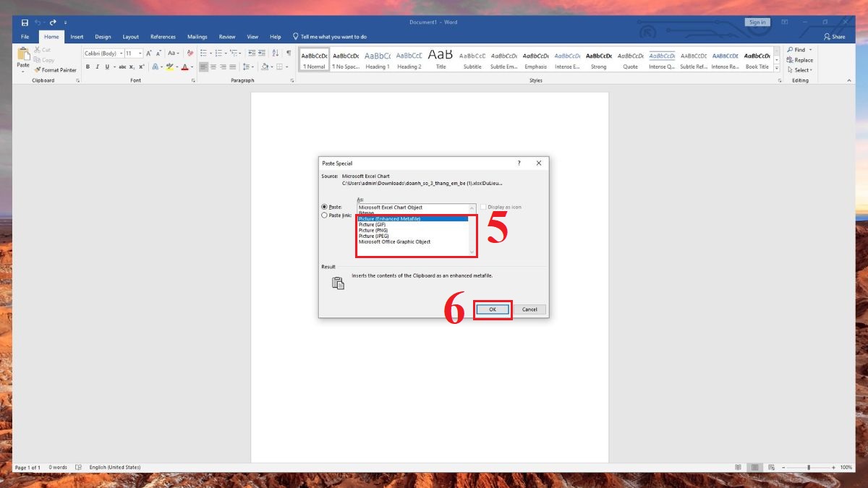Screen dimensions: 868x488
Task: Check the Display as icon checkbox
Action: (x=484, y=207)
